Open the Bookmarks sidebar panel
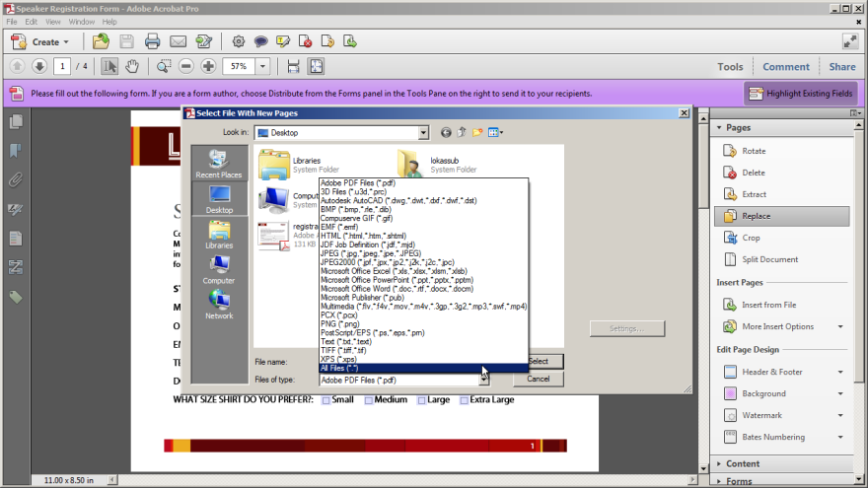The image size is (868, 488). pos(16,151)
